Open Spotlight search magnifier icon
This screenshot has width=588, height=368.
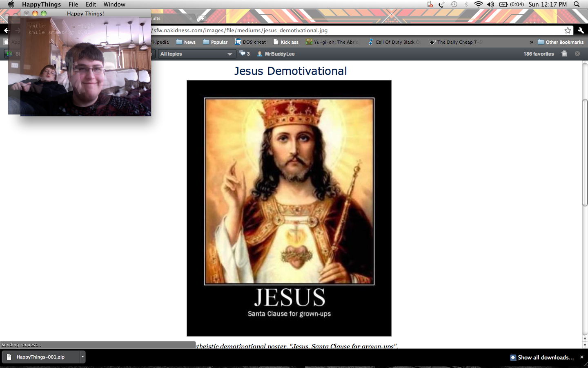pos(577,4)
